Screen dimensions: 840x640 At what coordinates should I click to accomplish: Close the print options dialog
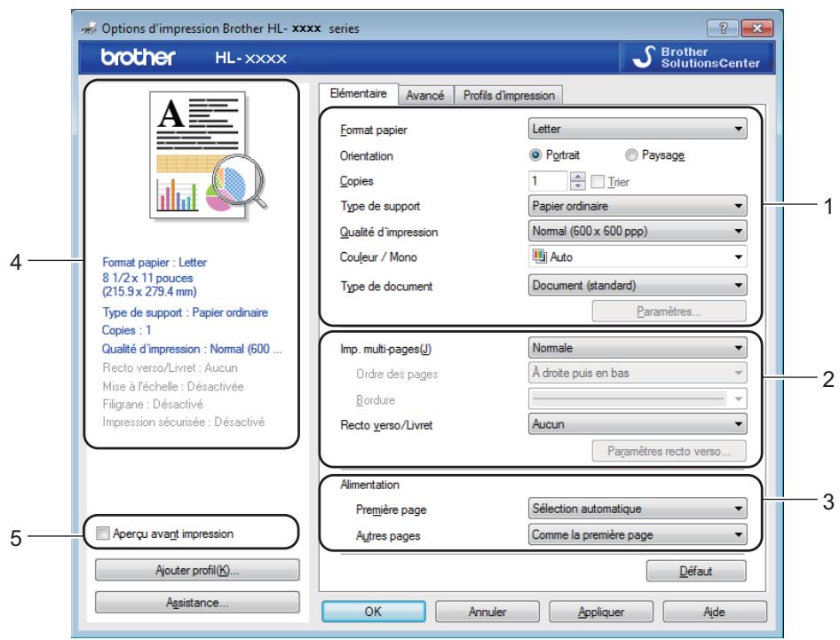tap(757, 28)
